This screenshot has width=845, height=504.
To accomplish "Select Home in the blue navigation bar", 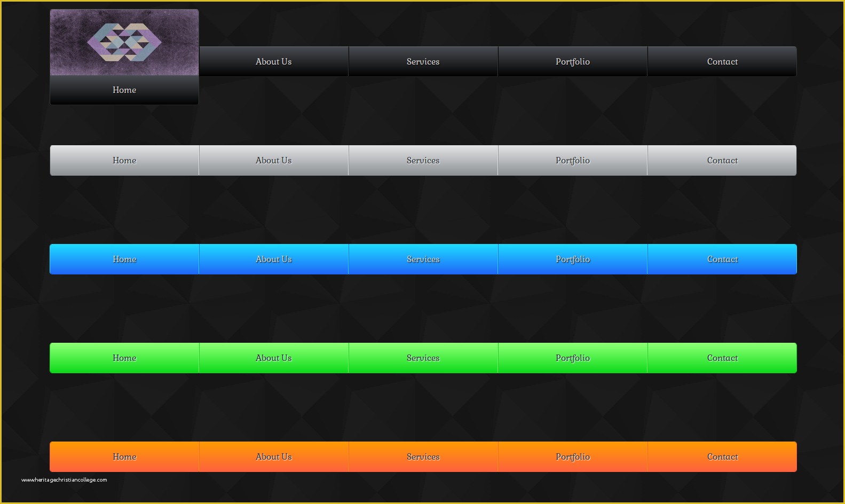I will coord(124,259).
